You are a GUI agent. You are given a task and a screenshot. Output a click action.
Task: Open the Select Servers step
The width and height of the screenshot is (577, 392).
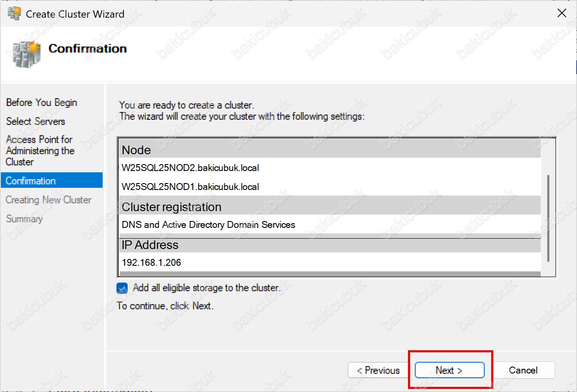[x=35, y=121]
